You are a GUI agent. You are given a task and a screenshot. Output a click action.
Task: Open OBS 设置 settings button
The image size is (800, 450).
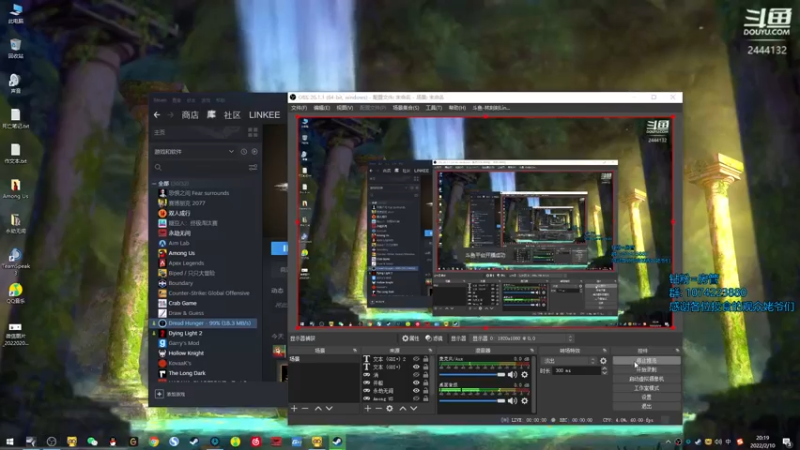point(646,397)
